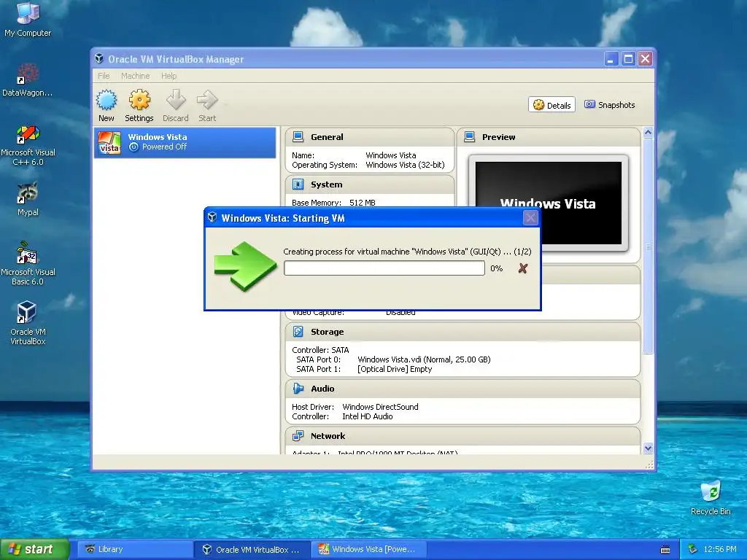Click the details pane scroll down arrow
The width and height of the screenshot is (747, 560).
coord(648,448)
